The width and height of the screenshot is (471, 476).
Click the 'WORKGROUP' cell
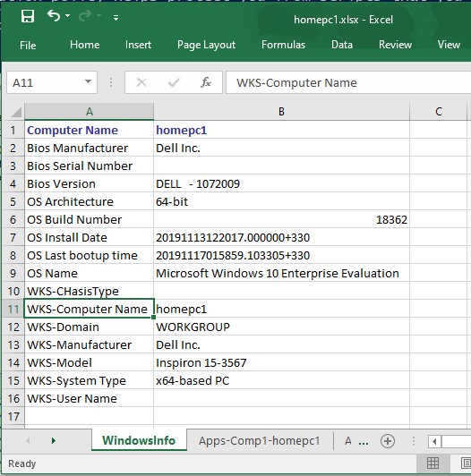[281, 327]
